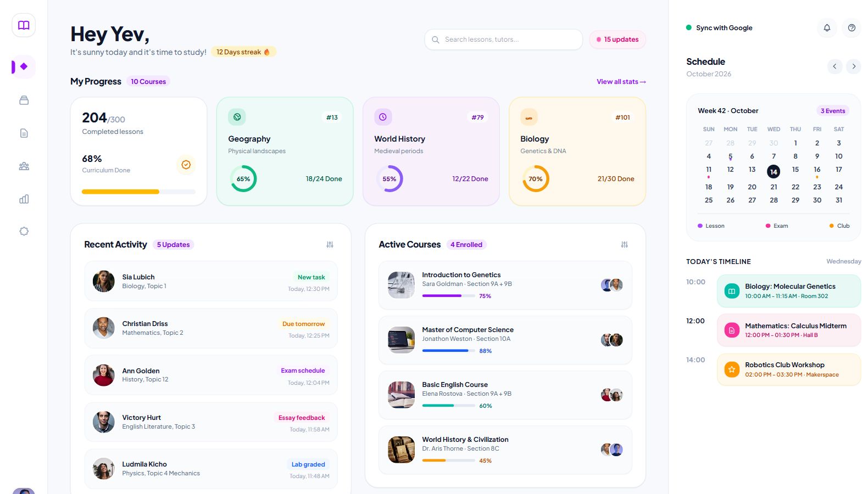Screen dimensions: 868x494
Task: Open the 15 updates button
Action: (x=617, y=40)
